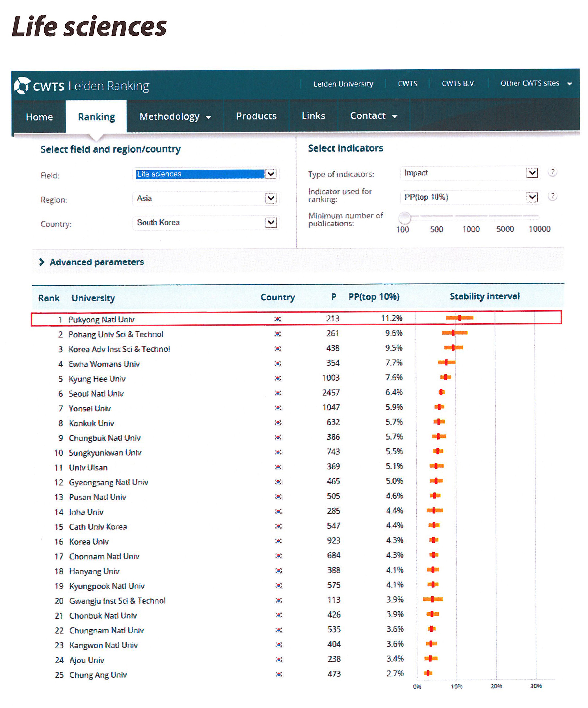Click the flag icon for Pusan Natl Univ
Screen dimensions: 588x708
[x=278, y=497]
